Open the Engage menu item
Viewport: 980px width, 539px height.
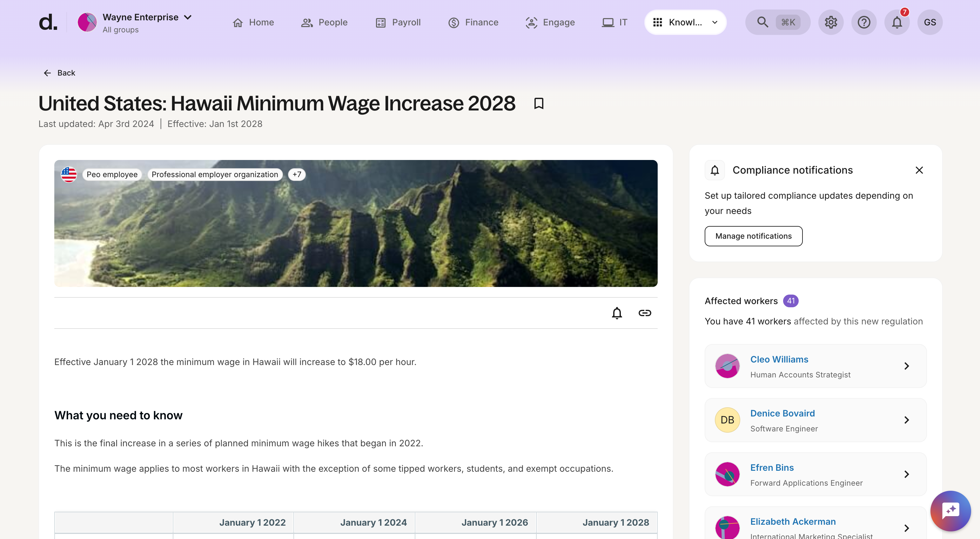[550, 22]
